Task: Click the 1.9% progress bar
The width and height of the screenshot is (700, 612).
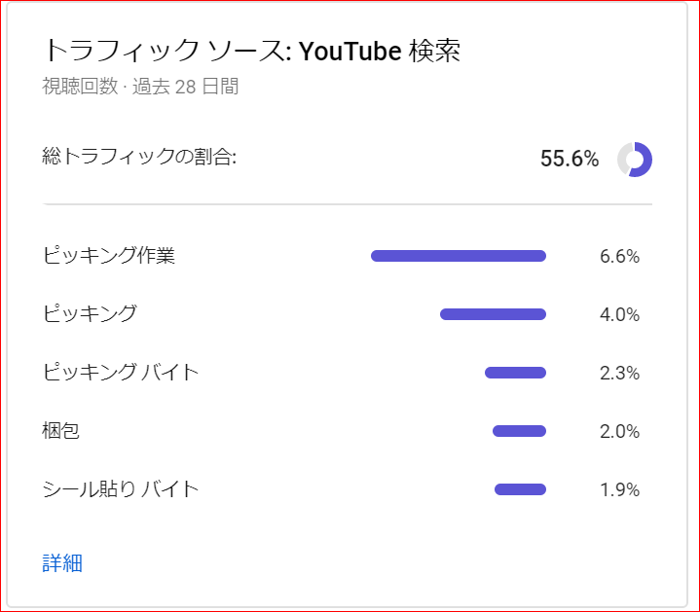Action: point(520,489)
